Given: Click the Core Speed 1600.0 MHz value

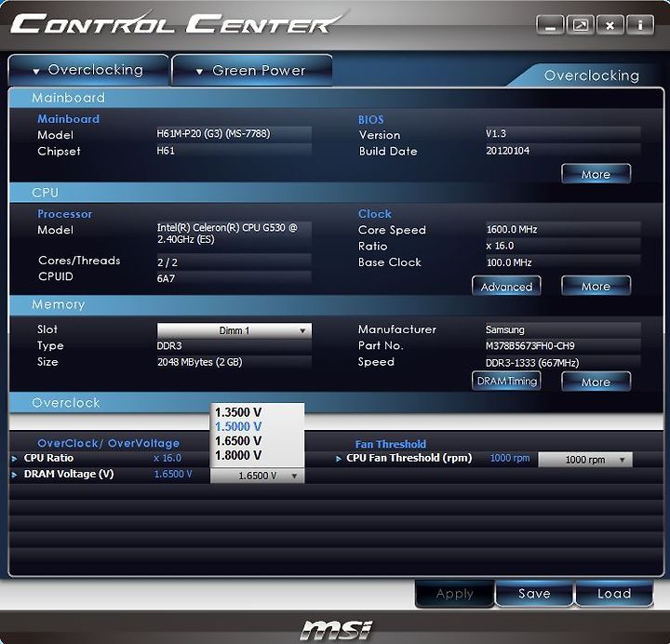Looking at the screenshot, I should click(512, 230).
